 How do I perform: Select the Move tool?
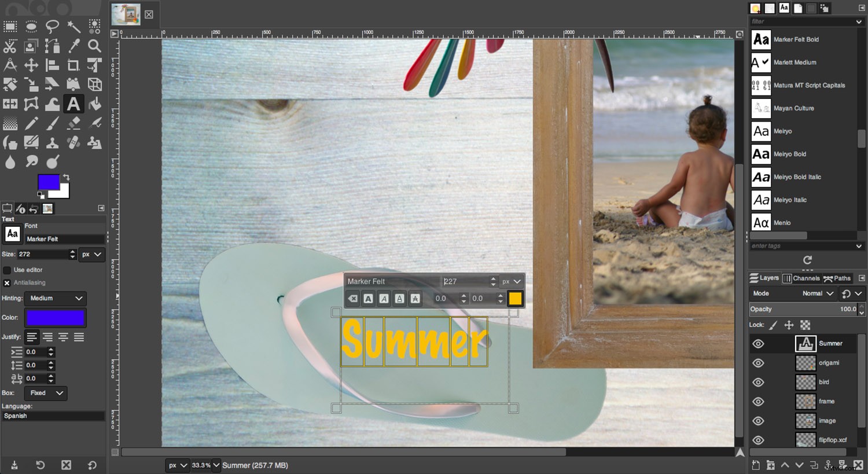(31, 65)
